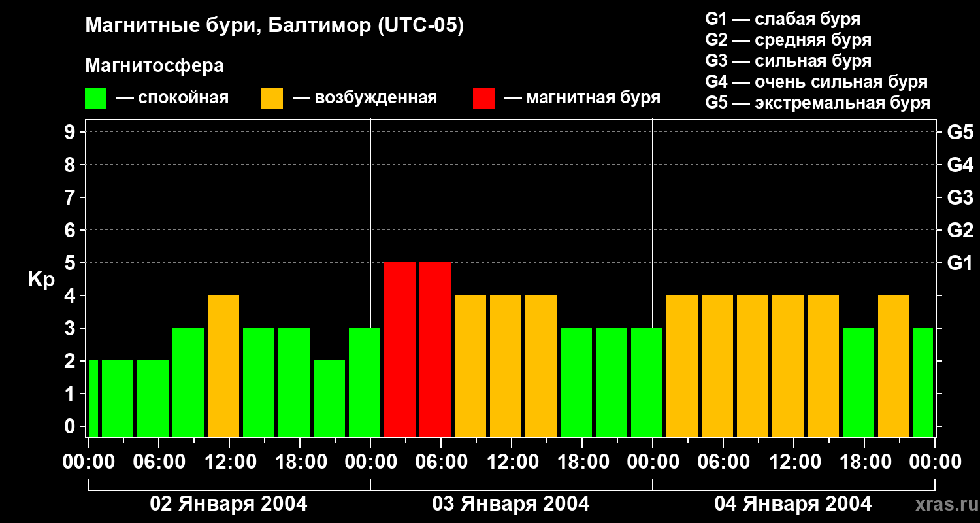
Task: Click the G5 marker on the right axis
Action: (x=960, y=133)
